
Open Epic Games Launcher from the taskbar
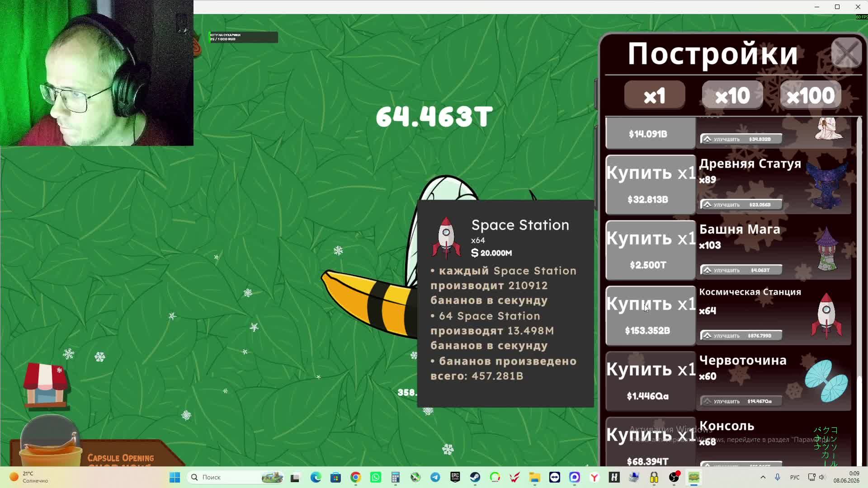pyautogui.click(x=455, y=477)
